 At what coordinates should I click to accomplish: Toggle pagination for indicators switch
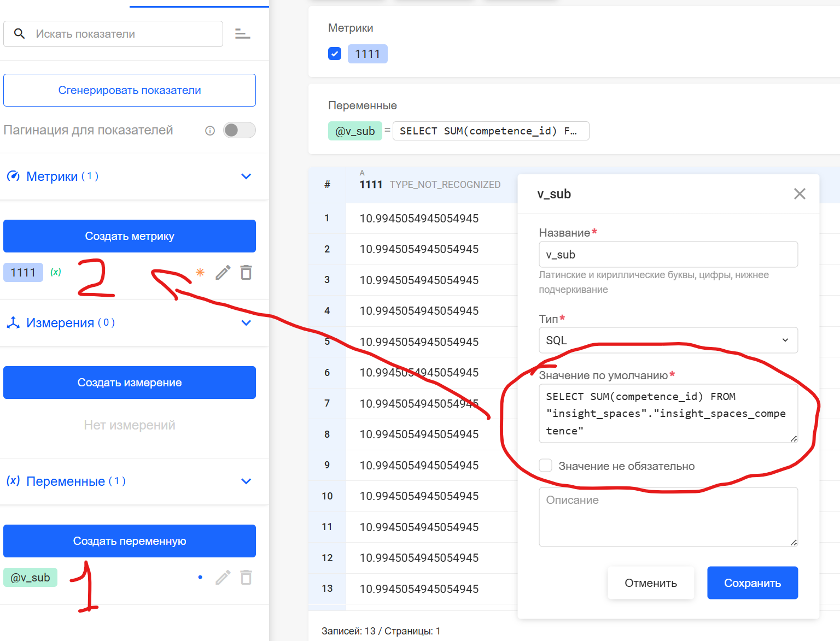[239, 130]
